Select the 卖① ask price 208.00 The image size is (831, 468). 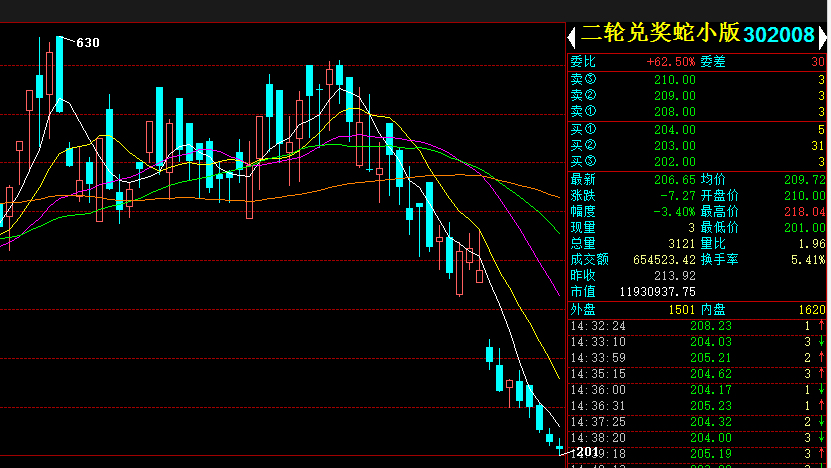(x=674, y=112)
